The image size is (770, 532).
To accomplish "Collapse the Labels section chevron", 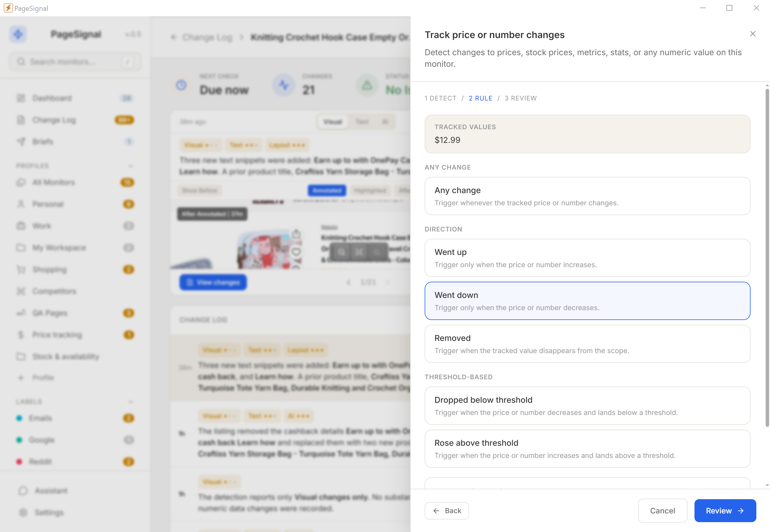I will 131,402.
